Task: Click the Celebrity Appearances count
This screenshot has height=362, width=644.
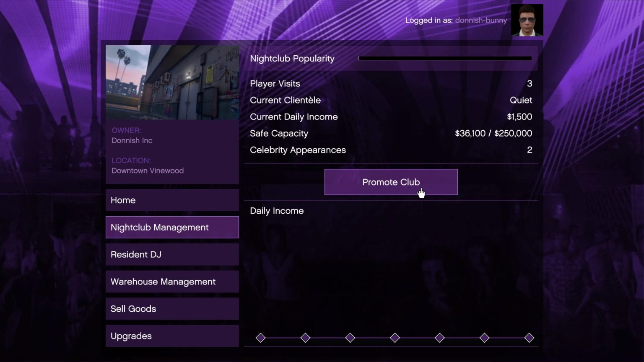Action: (529, 150)
